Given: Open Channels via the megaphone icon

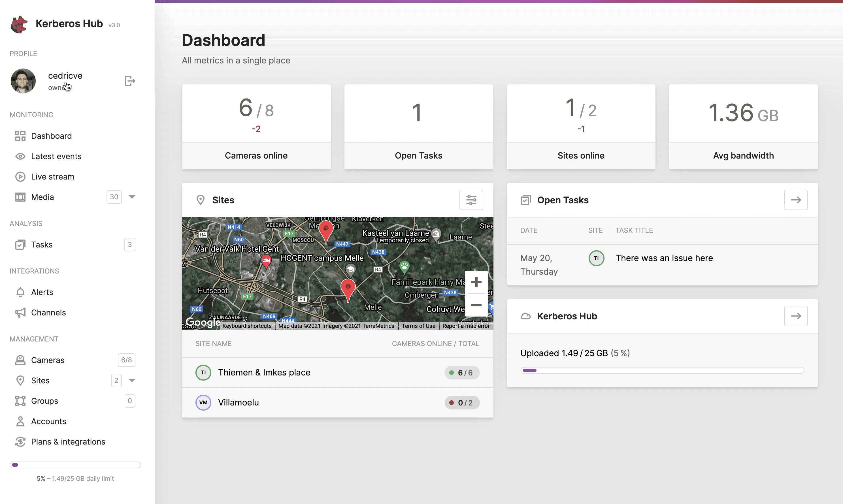Looking at the screenshot, I should pos(20,313).
